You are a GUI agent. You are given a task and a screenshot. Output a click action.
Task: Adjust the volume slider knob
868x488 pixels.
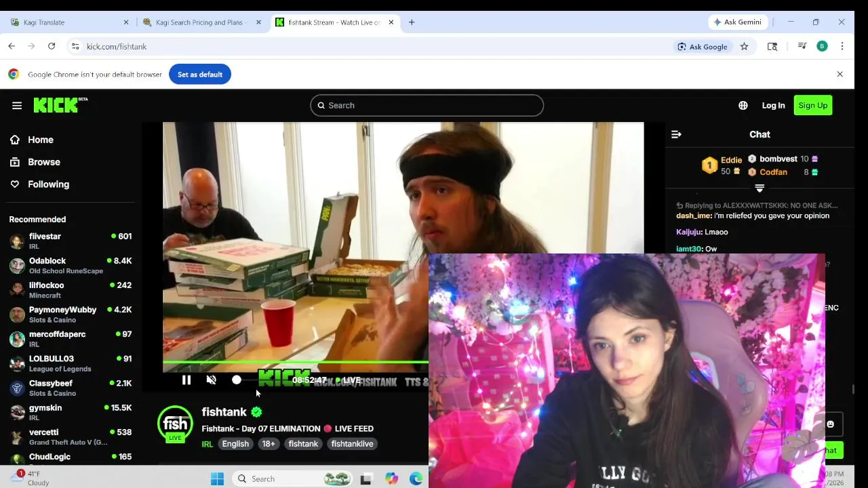237,380
